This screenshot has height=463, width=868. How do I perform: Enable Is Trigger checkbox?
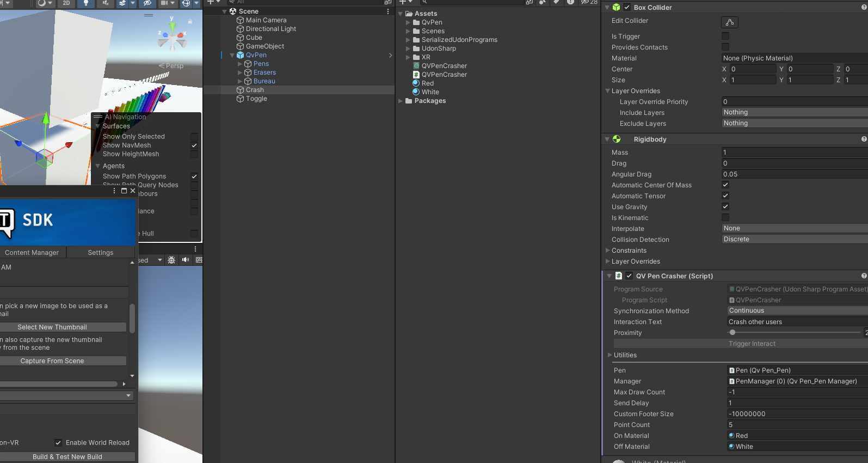tap(725, 36)
